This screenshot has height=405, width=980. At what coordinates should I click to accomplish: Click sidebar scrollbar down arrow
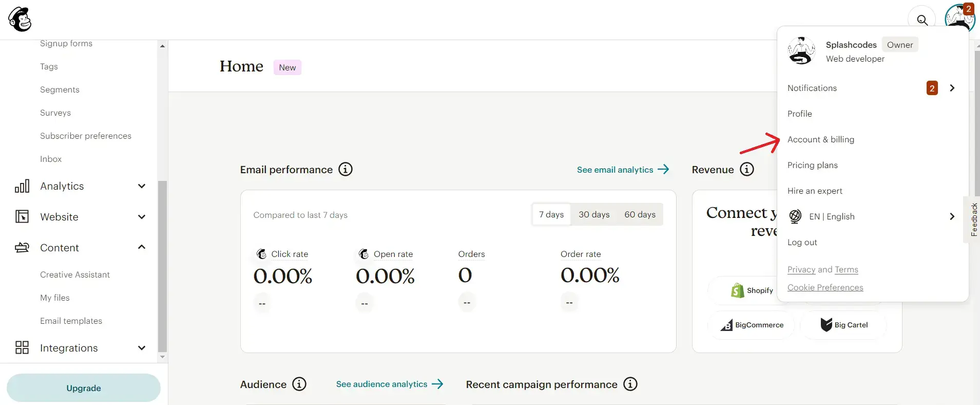click(162, 357)
